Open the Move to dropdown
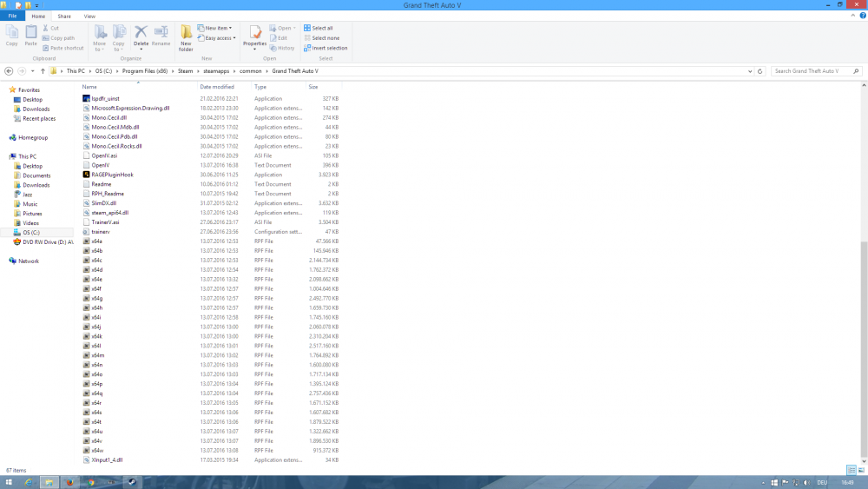This screenshot has width=868, height=489. pyautogui.click(x=100, y=38)
